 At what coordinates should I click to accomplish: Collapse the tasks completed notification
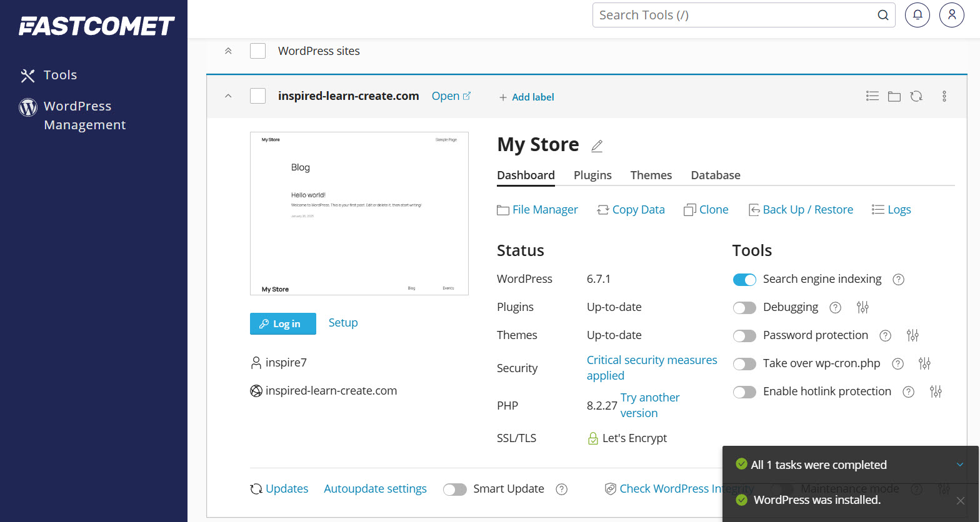point(960,465)
